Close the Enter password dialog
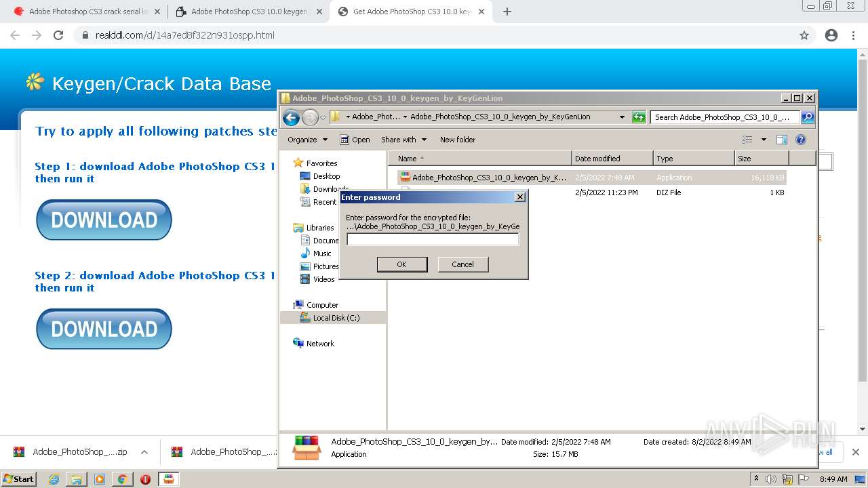Viewport: 868px width, 488px height. 520,197
